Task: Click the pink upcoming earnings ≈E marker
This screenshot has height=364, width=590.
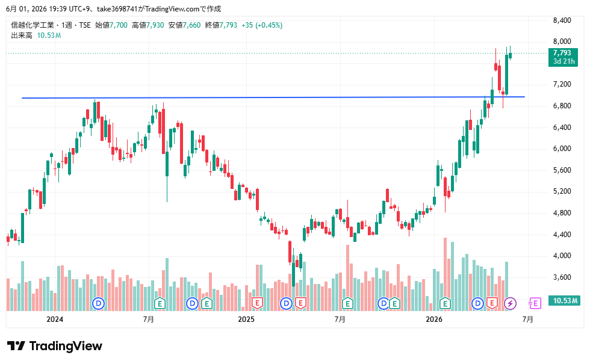Action: pos(535,303)
